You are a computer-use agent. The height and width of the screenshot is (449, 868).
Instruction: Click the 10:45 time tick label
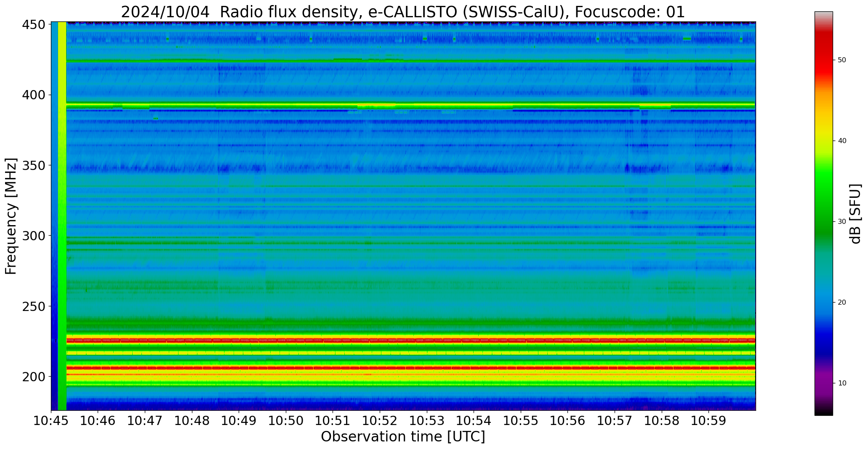(51, 420)
